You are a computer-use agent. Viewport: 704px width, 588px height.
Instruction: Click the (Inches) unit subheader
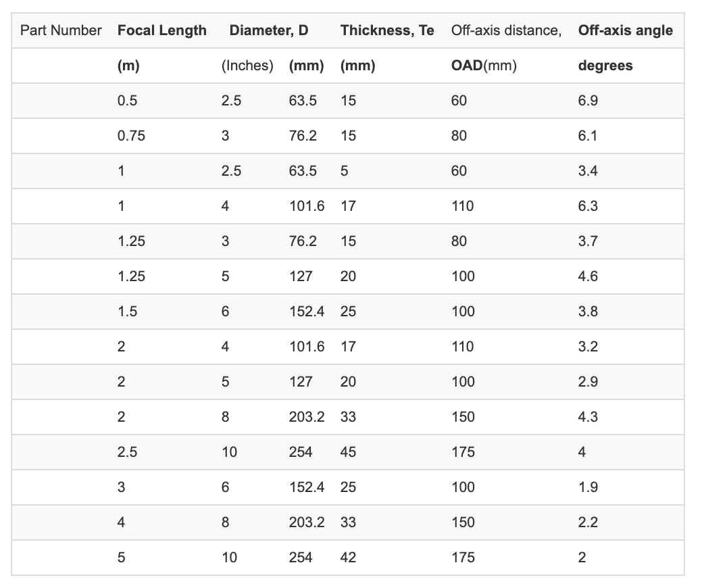[x=247, y=66]
